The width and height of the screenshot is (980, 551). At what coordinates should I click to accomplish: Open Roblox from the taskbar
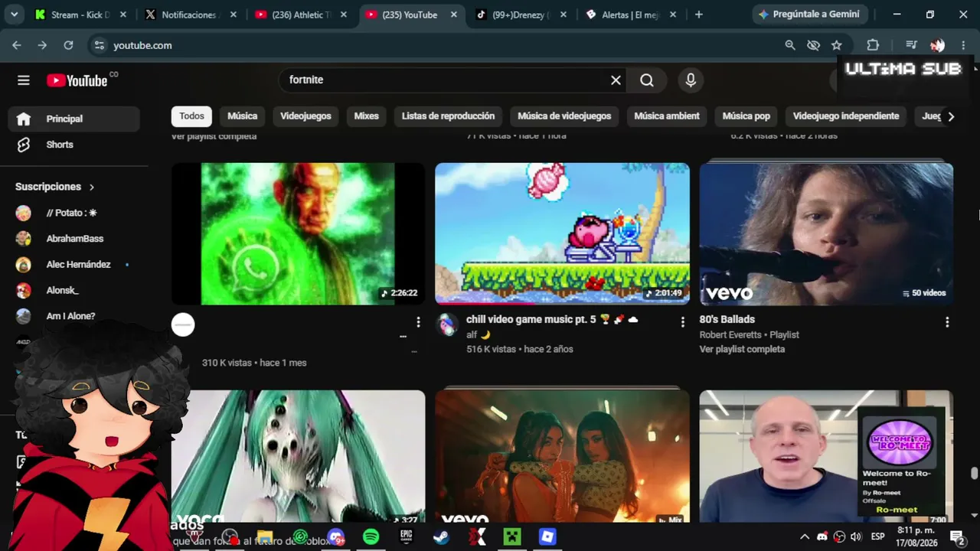click(547, 536)
